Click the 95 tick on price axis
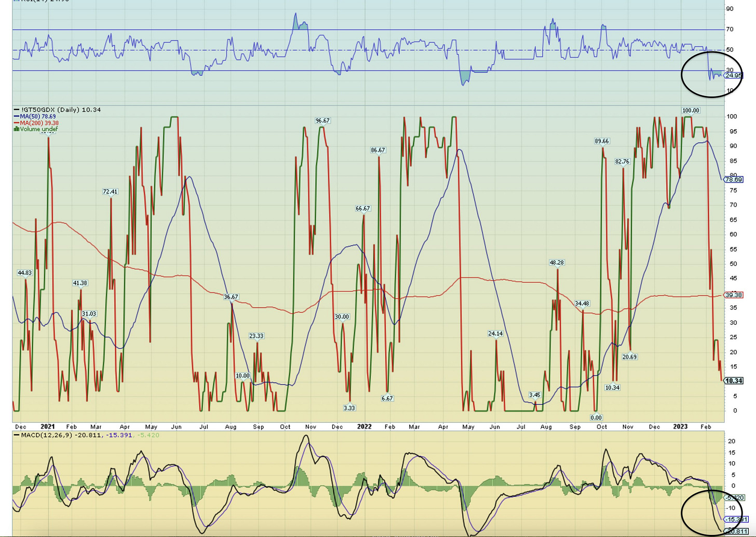This screenshot has width=756, height=537. pos(733,132)
